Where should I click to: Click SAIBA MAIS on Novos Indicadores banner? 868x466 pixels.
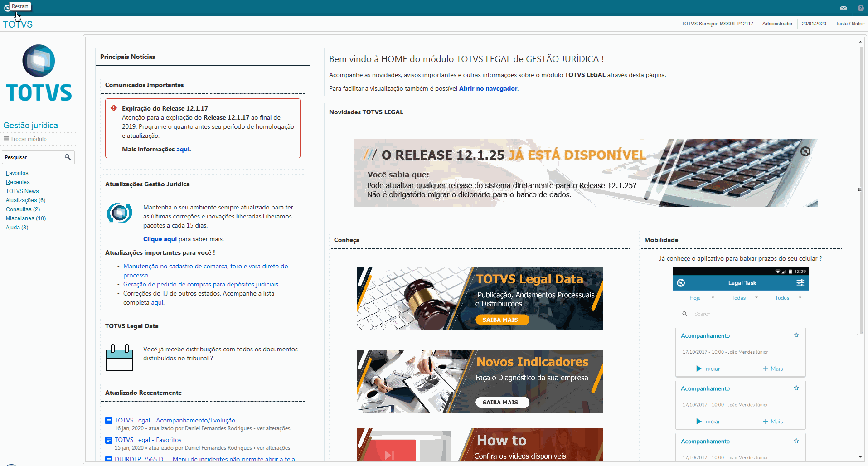coord(502,402)
